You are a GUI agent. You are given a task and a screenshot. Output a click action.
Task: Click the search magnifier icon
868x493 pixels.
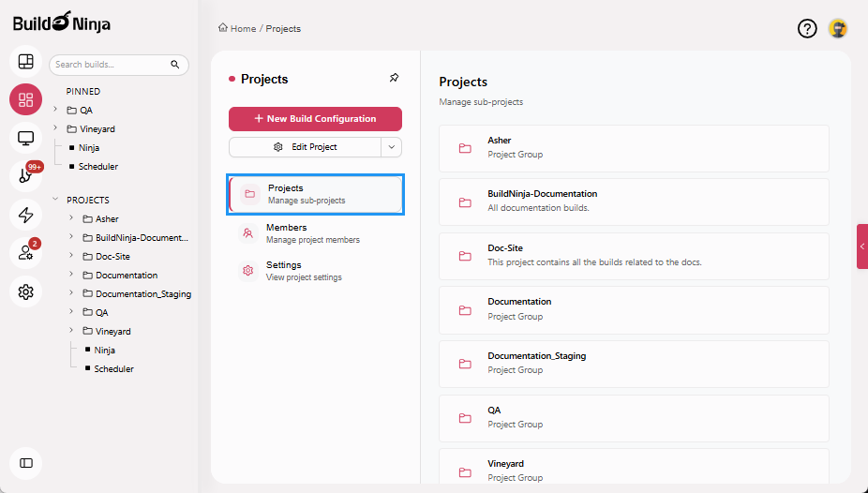tap(175, 65)
